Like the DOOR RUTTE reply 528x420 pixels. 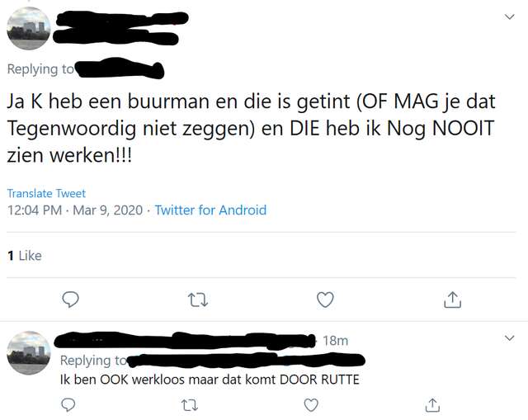(x=311, y=405)
